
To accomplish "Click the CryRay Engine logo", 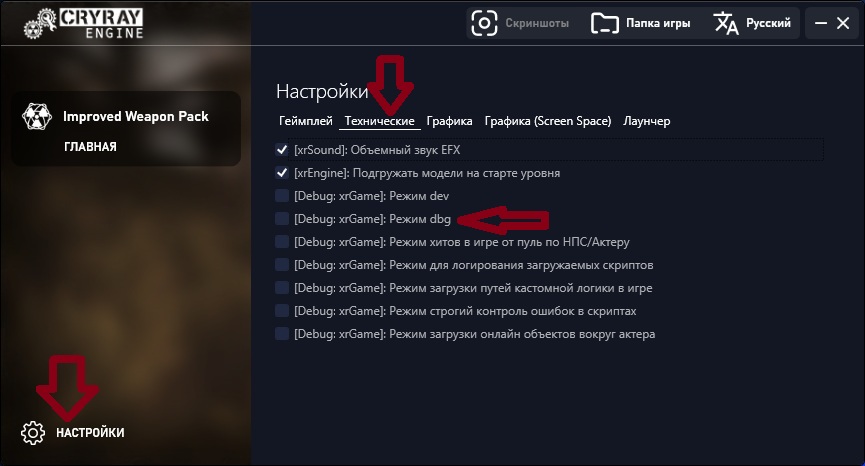I will pyautogui.click(x=84, y=23).
